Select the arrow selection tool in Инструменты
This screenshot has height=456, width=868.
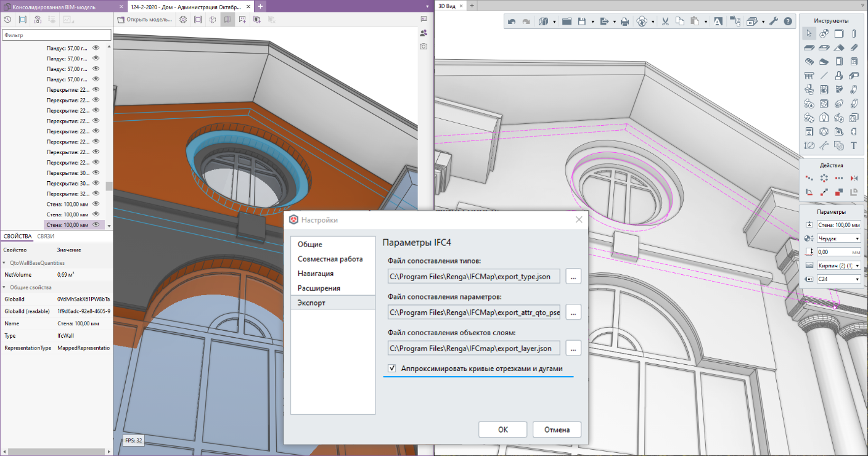809,33
